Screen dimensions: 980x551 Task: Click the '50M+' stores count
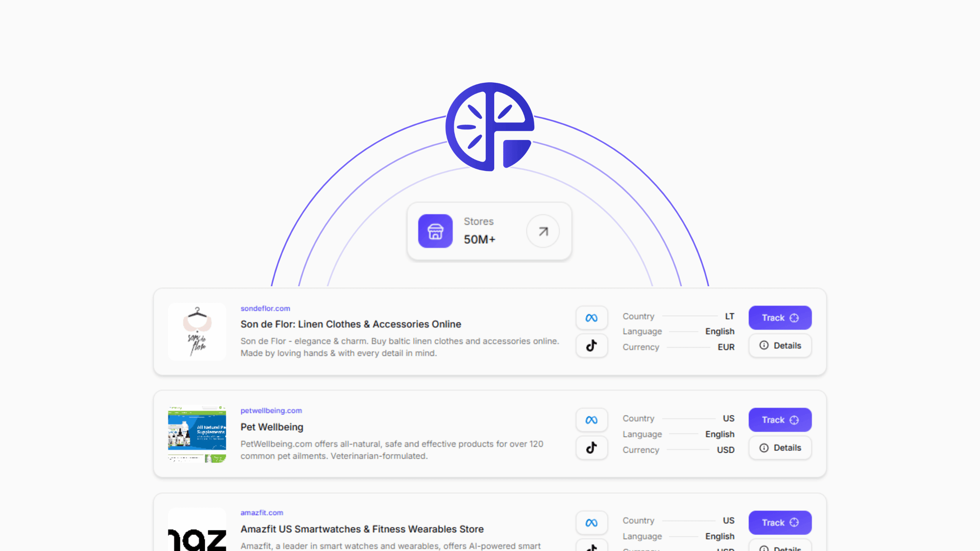pyautogui.click(x=480, y=240)
